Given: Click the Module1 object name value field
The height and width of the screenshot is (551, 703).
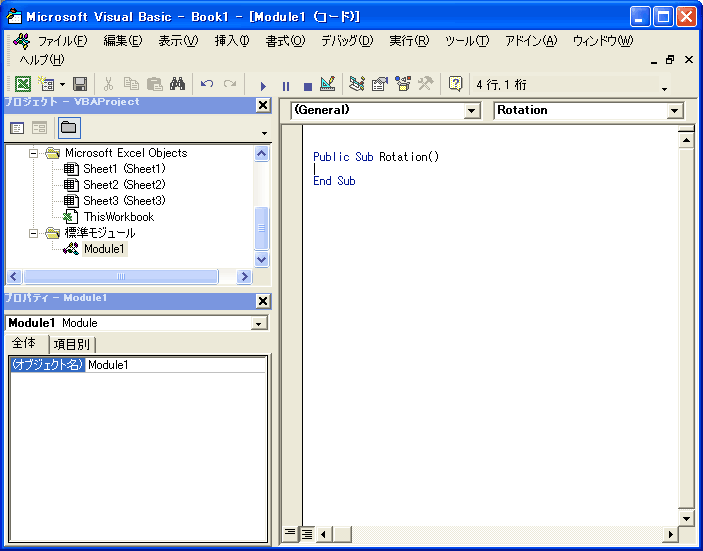Looking at the screenshot, I should pyautogui.click(x=176, y=365).
